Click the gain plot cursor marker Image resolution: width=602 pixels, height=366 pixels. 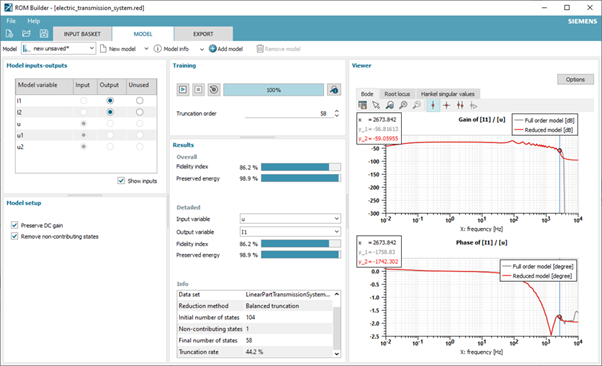point(559,151)
